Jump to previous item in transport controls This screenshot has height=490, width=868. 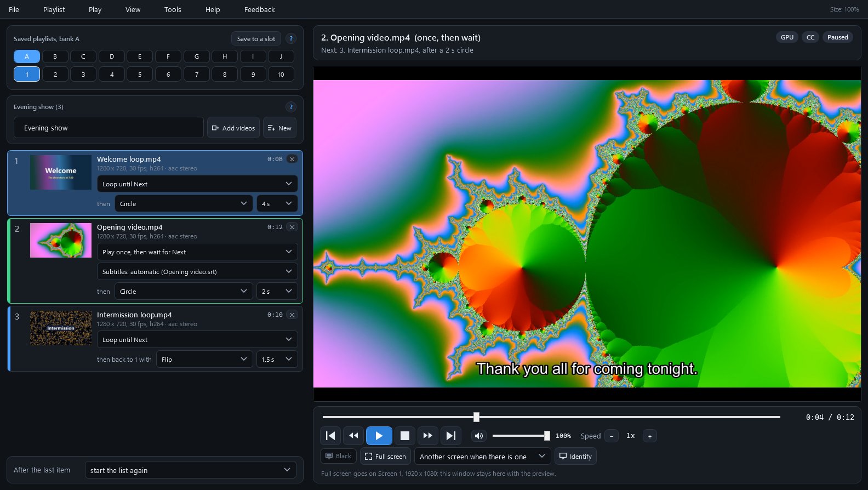point(330,436)
